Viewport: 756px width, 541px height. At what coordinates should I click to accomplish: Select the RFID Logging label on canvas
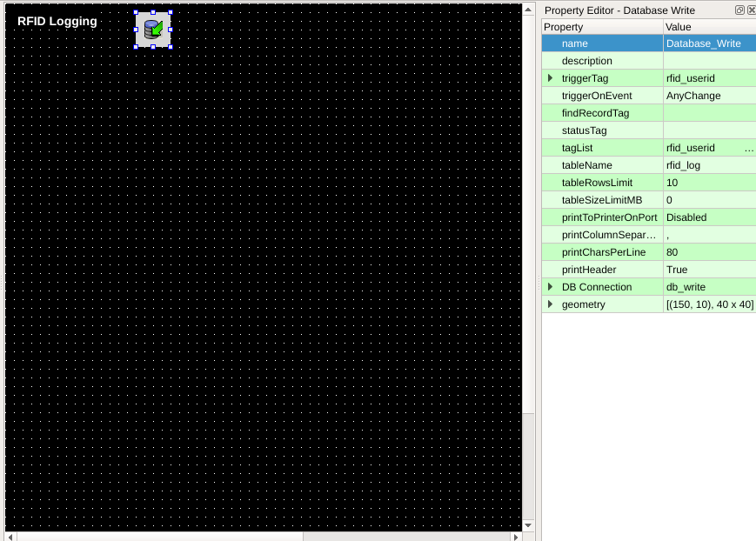[x=57, y=21]
